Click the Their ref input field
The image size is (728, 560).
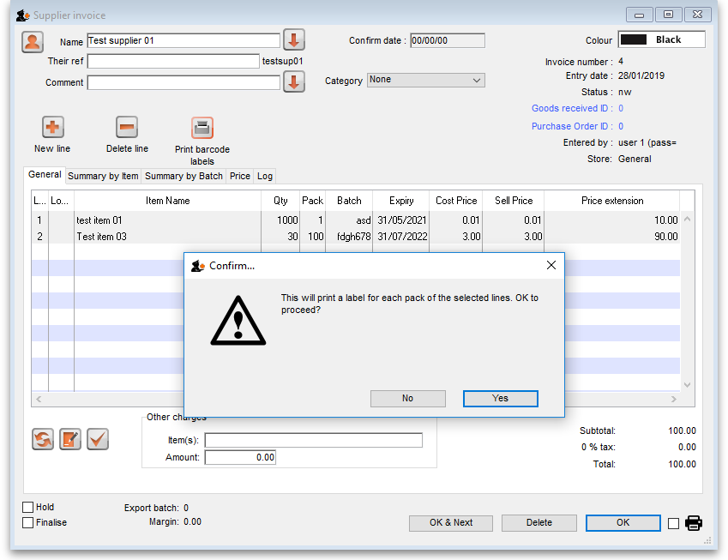[x=173, y=61]
